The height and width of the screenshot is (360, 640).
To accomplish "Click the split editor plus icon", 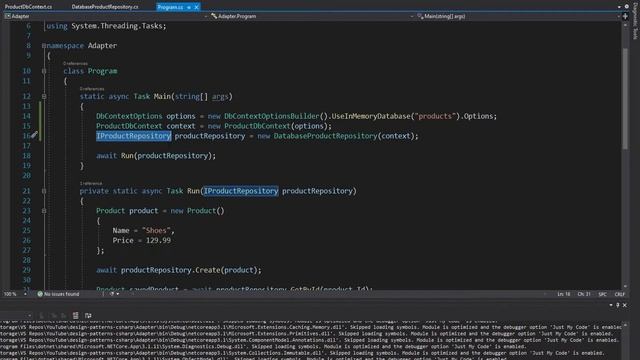I will coord(625,16).
